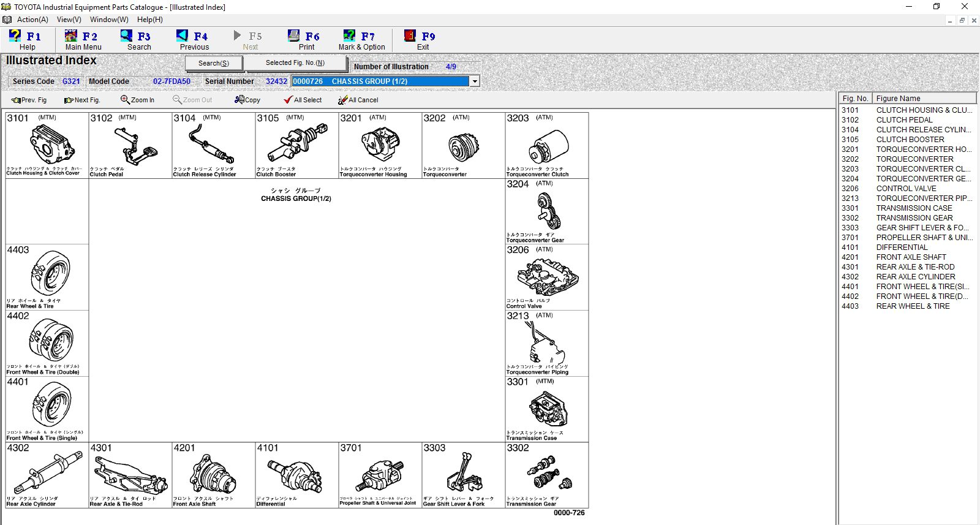Select figure 4302 Rear Axle Cylinder thumbnail
The image size is (980, 525).
point(47,475)
